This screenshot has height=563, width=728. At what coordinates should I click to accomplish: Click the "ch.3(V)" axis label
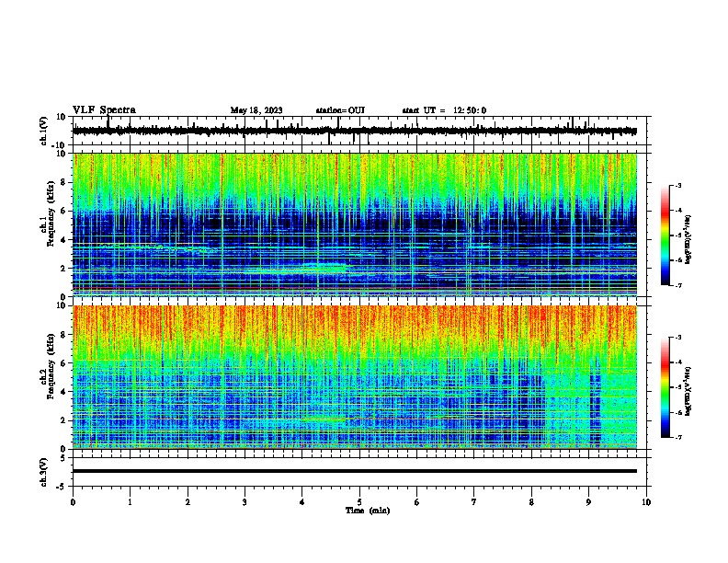44,472
